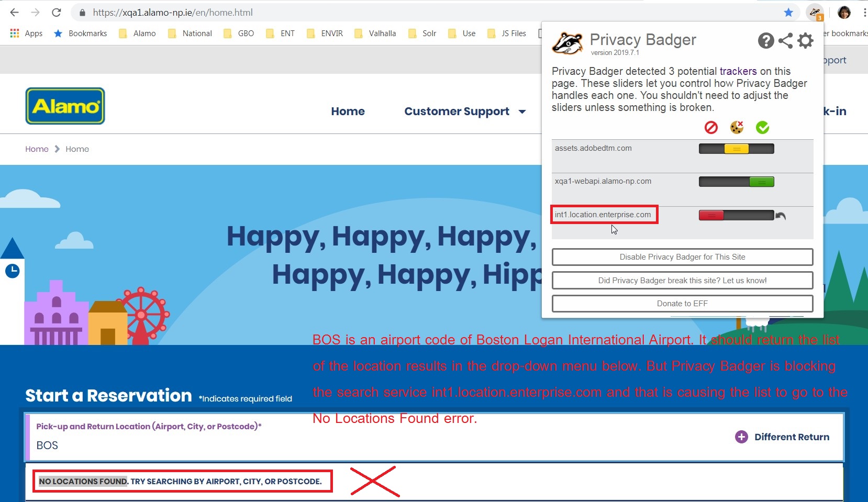
Task: Click assets.adobedtm.com domain text
Action: click(x=593, y=148)
